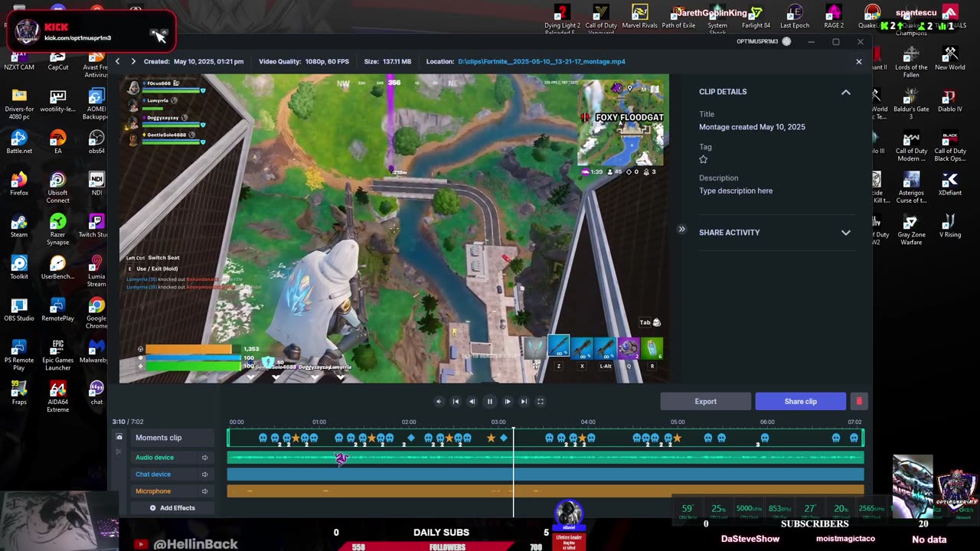Mute the Chat device track

click(x=204, y=474)
